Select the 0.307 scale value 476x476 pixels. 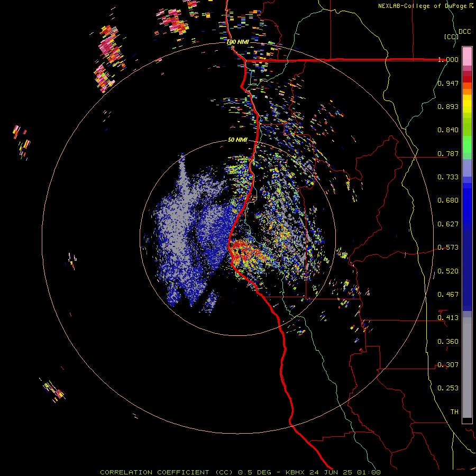[448, 365]
